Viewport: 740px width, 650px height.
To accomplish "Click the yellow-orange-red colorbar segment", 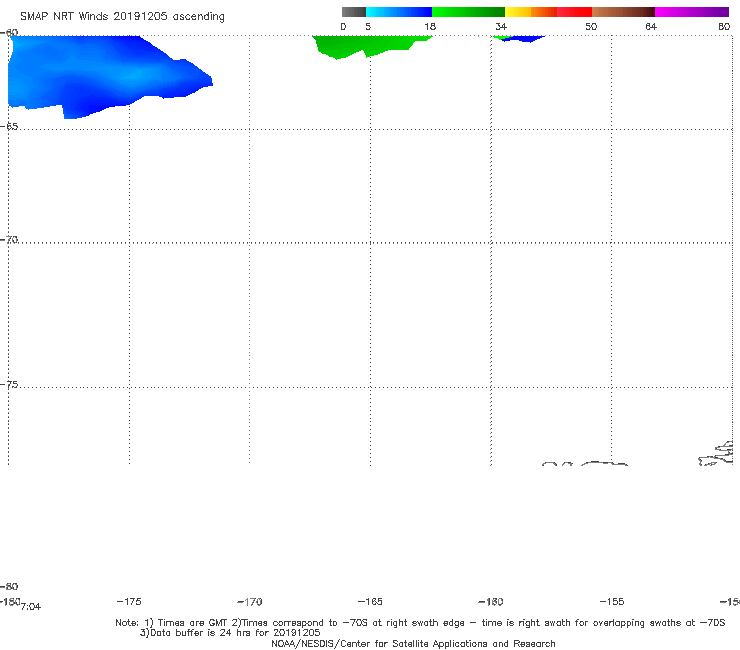I will pos(548,12).
